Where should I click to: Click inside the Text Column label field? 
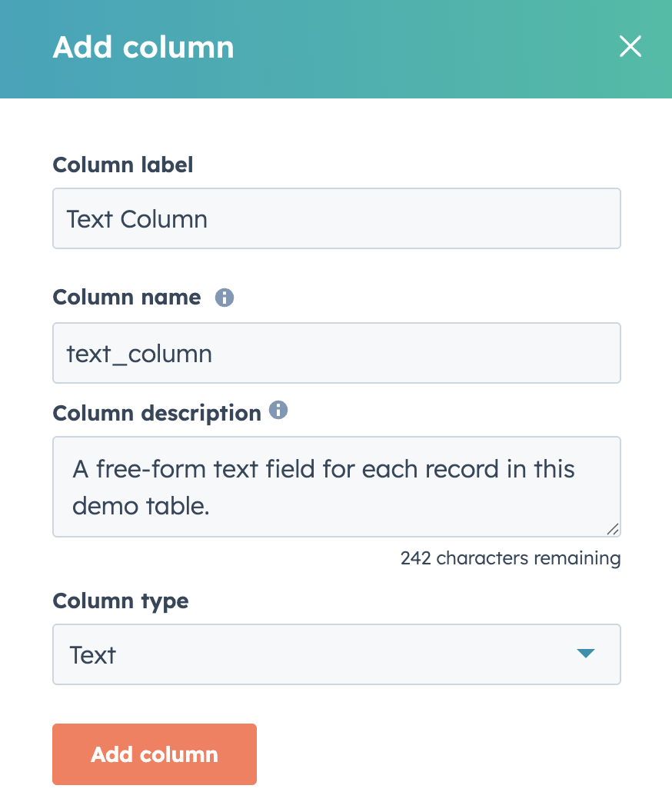coord(336,218)
